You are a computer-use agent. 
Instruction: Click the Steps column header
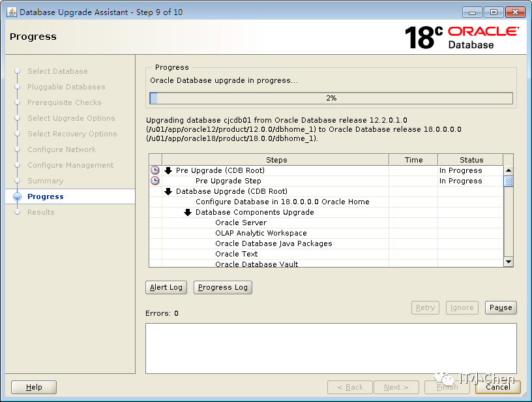coord(276,160)
